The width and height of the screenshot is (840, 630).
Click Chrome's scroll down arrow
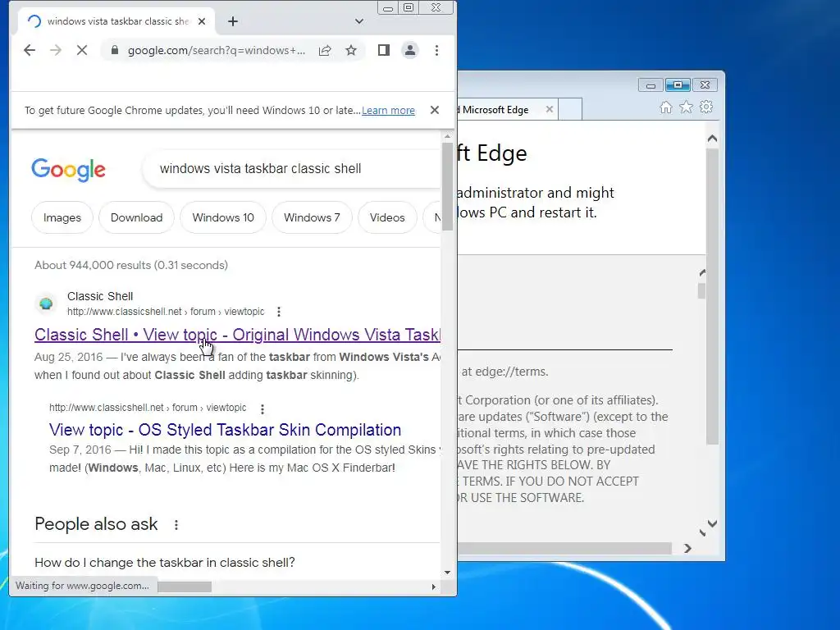click(x=447, y=572)
